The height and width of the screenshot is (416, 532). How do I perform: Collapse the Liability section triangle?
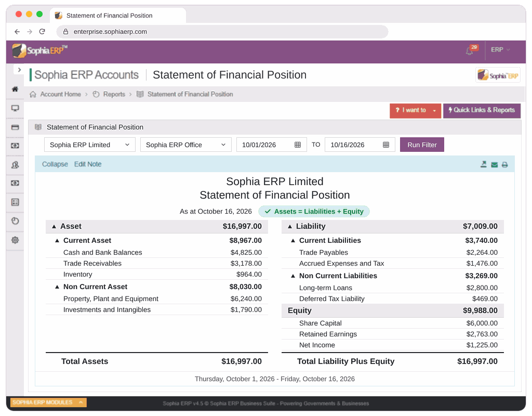click(290, 227)
